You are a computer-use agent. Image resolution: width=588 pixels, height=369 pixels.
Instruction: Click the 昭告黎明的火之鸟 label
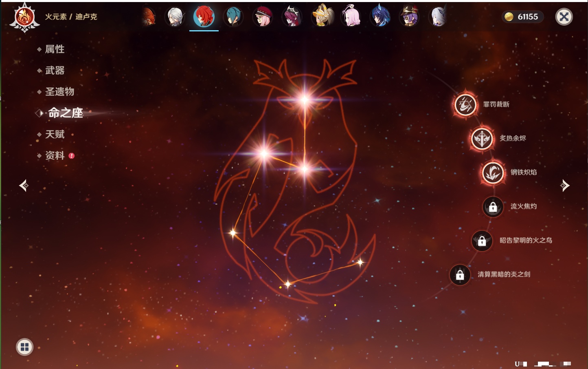(526, 240)
